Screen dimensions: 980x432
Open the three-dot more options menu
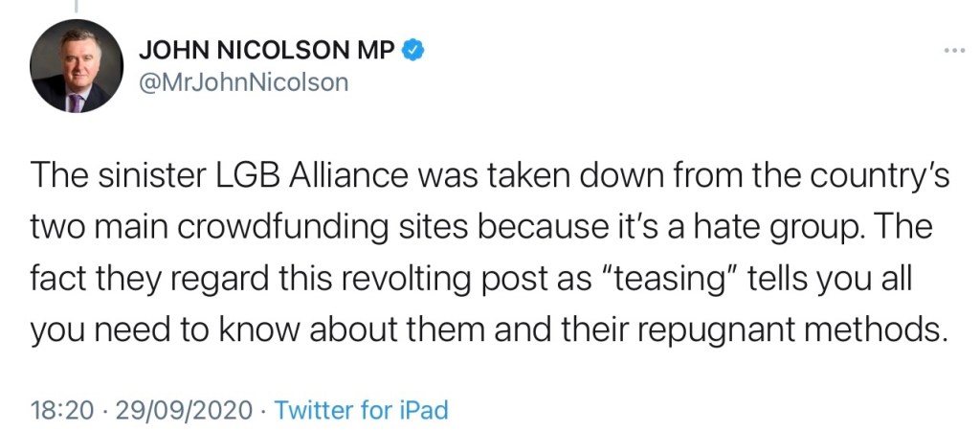point(953,50)
